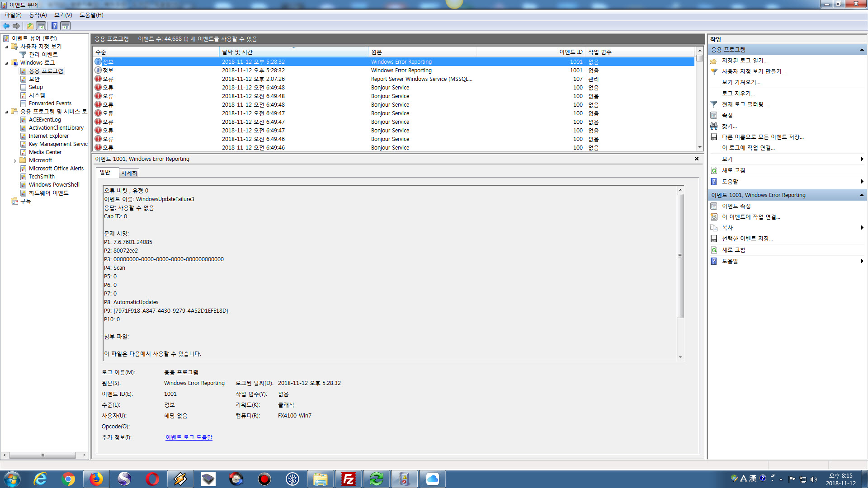868x488 pixels.
Task: Open Firefox from taskbar
Action: click(x=96, y=479)
